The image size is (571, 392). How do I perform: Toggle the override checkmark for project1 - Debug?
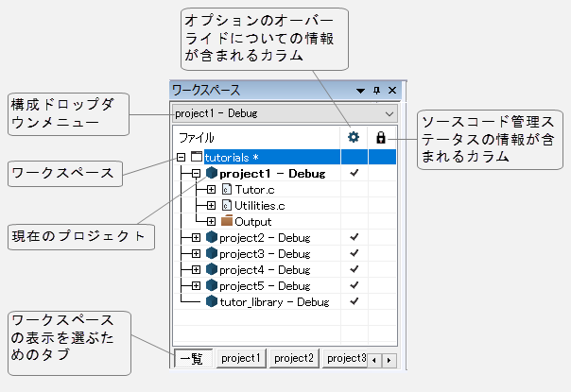point(354,173)
